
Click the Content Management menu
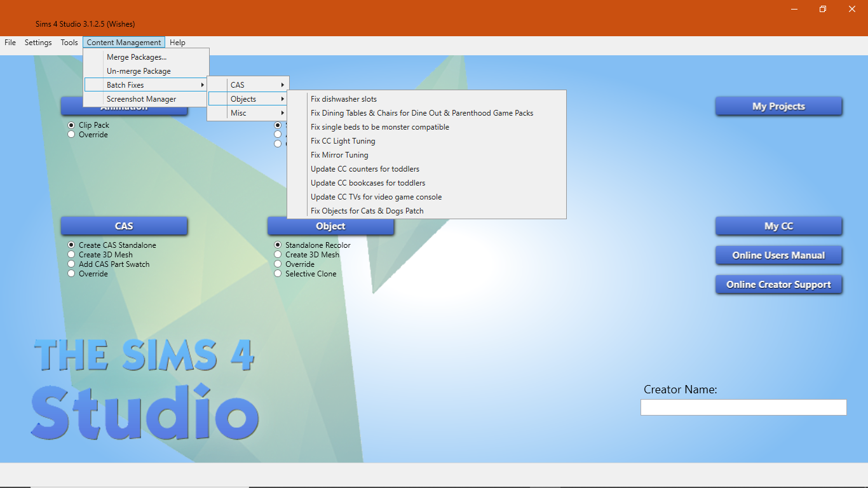click(x=124, y=43)
